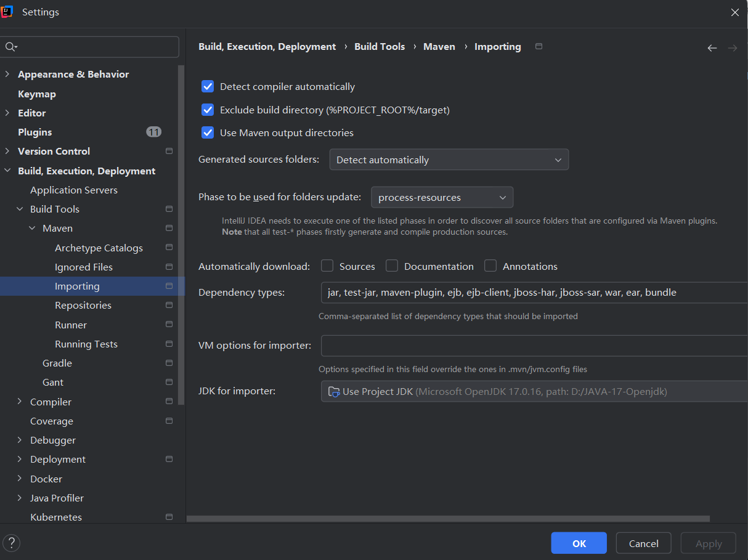Open Generated sources folders dropdown
This screenshot has width=748, height=560.
449,160
